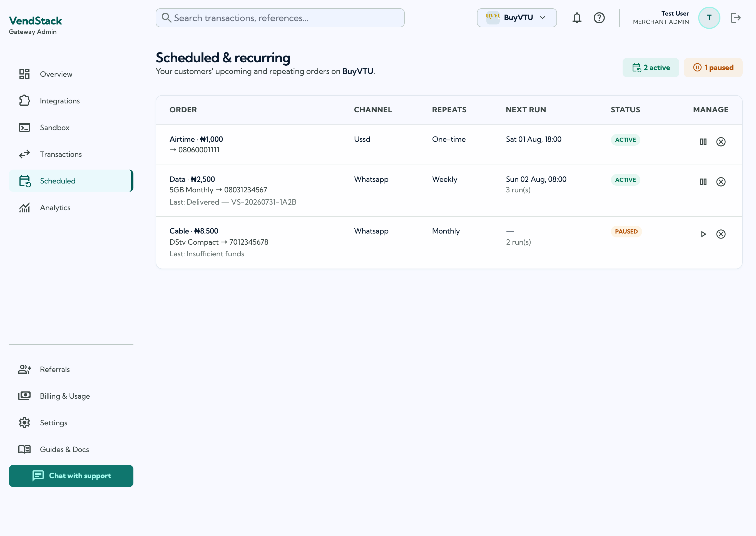This screenshot has height=536, width=756.
Task: Cancel the Airtime ₦1,000 scheduled order
Action: 721,142
